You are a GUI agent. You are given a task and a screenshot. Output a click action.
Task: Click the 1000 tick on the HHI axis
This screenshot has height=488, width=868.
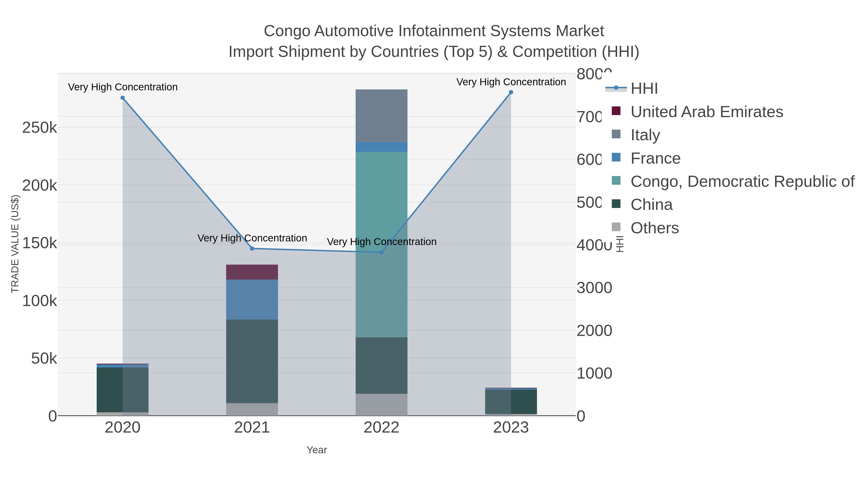tap(594, 374)
